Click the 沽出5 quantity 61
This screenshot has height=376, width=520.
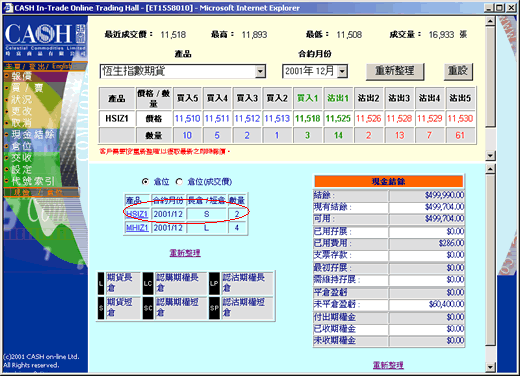point(460,135)
